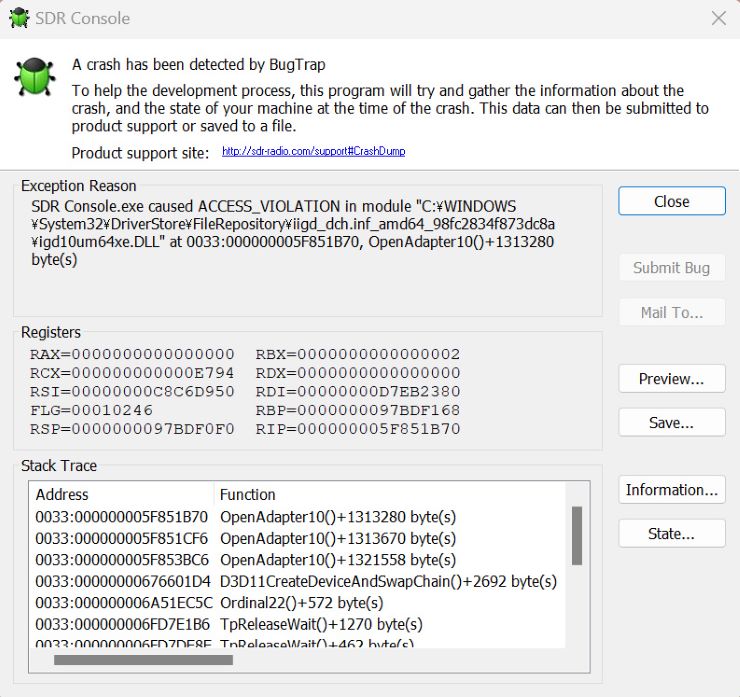
Task: Click the RIP=000000005F851B70 register value
Action: [x=358, y=429]
